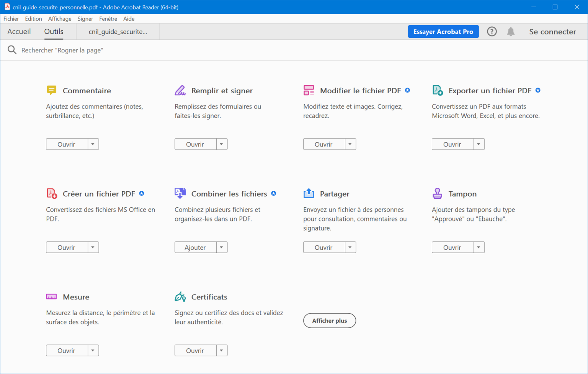This screenshot has width=588, height=374.
Task: Switch to the Accueil tab
Action: pos(19,32)
